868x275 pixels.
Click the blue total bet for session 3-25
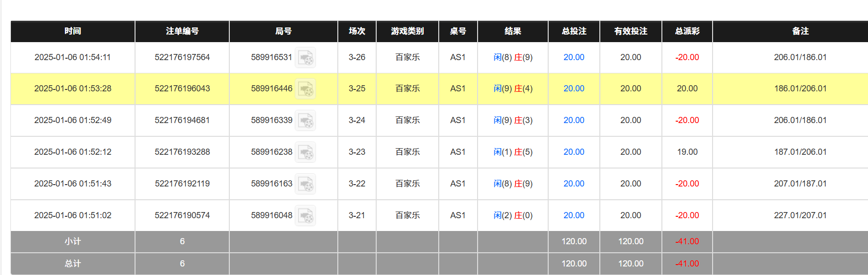(573, 89)
